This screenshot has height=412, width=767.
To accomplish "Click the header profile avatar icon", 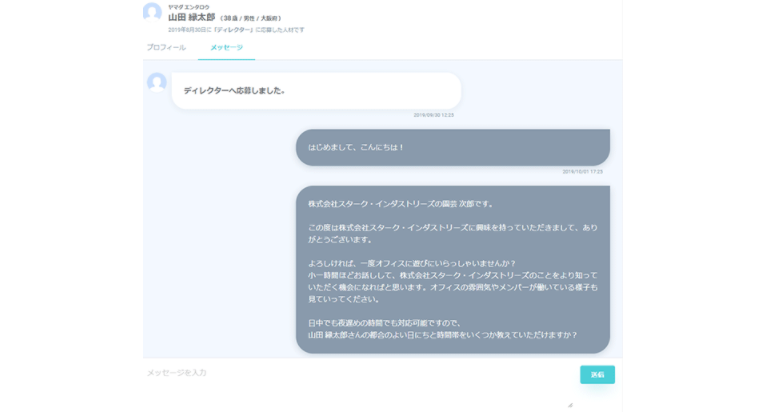I will tap(152, 12).
